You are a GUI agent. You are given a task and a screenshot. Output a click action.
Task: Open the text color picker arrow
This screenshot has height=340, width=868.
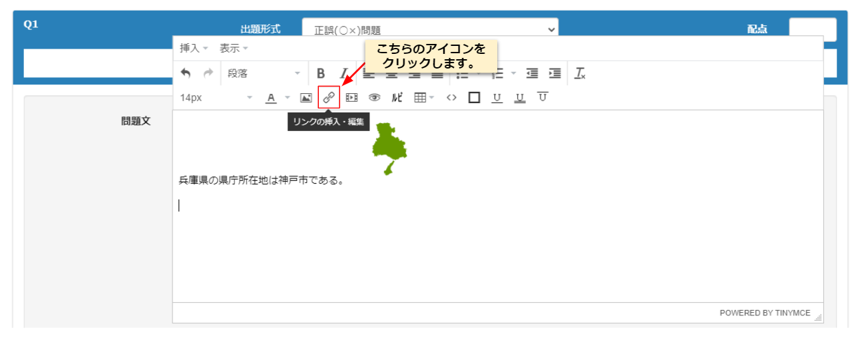click(x=288, y=98)
